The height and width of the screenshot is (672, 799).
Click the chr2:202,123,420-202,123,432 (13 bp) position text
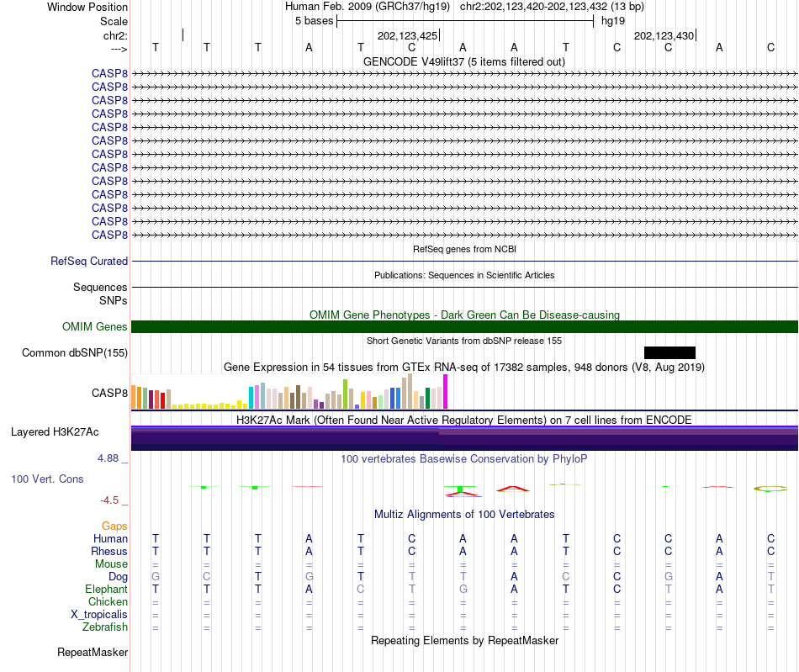552,7
